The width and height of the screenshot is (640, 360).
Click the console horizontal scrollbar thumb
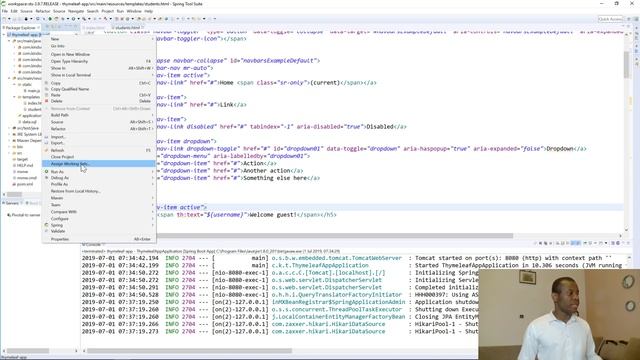pyautogui.click(x=190, y=351)
